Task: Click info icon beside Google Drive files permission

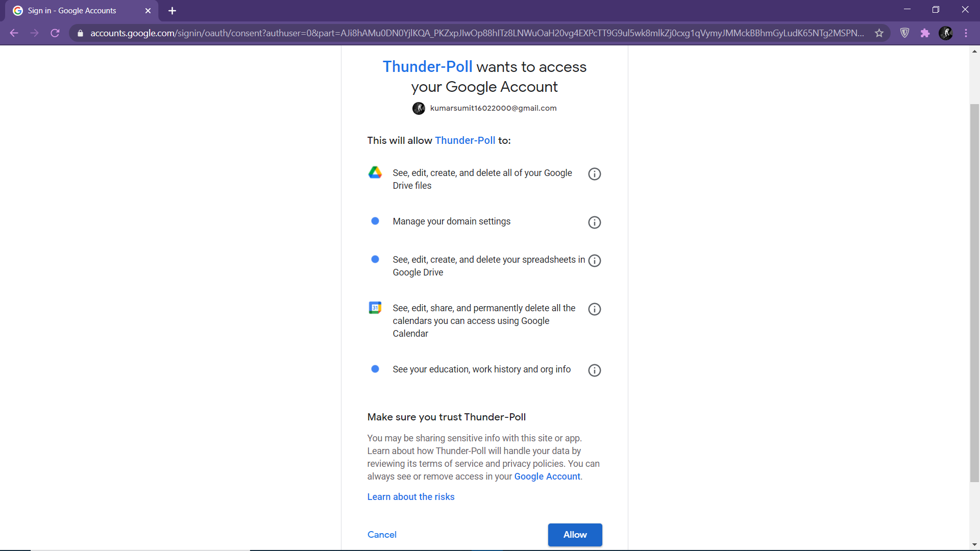Action: 594,174
